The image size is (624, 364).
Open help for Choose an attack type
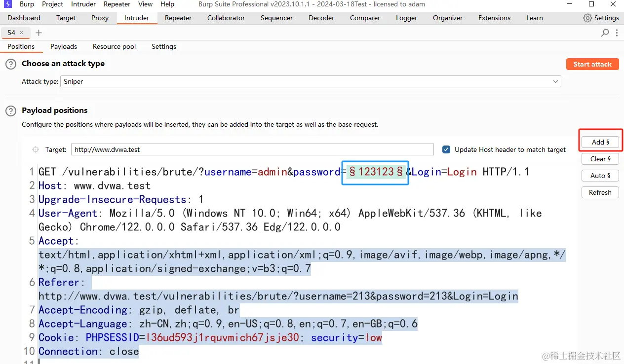[10, 64]
